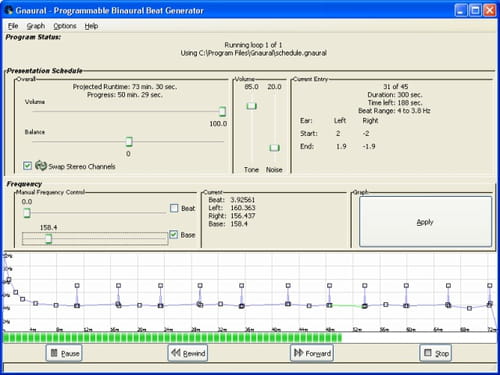Open the Options menu
500x375 pixels.
click(65, 26)
